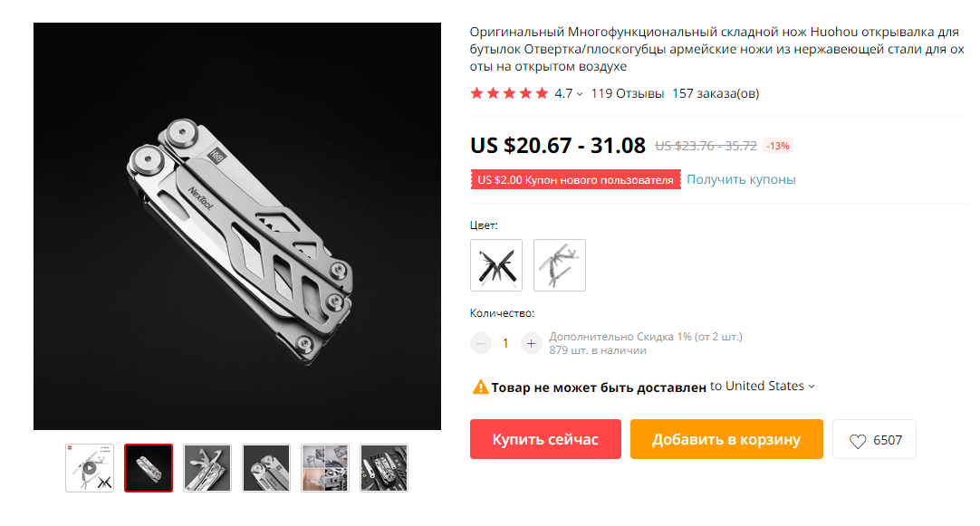Click the heart wishlist icon
This screenshot has height=526, width=980.
[858, 440]
